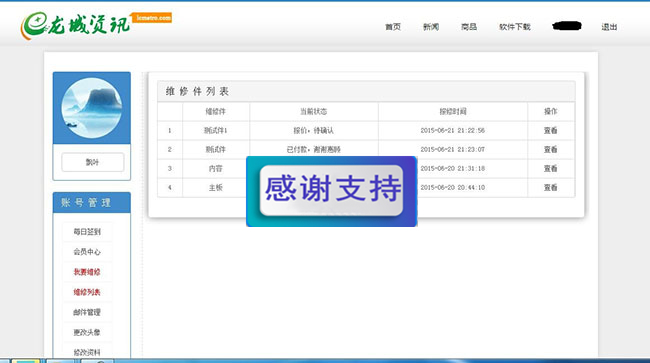
Task: Open 邮件管理 in the account sidebar
Action: (x=87, y=312)
